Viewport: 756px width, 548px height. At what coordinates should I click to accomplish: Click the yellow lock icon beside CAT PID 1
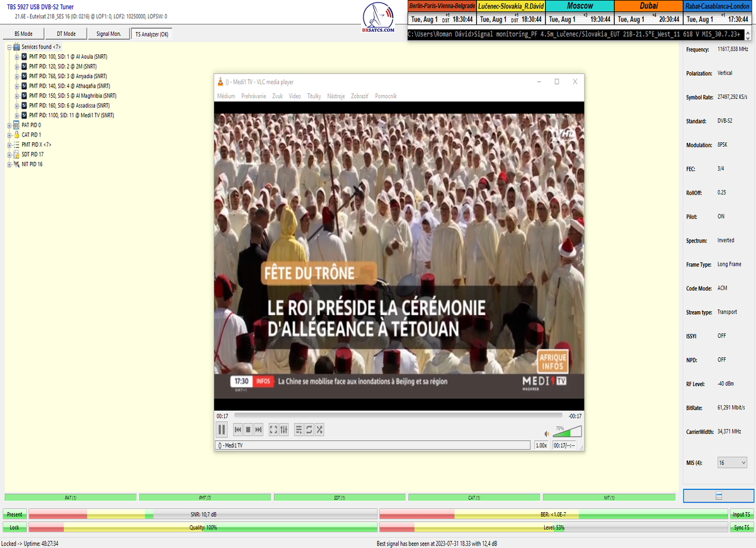(x=16, y=135)
